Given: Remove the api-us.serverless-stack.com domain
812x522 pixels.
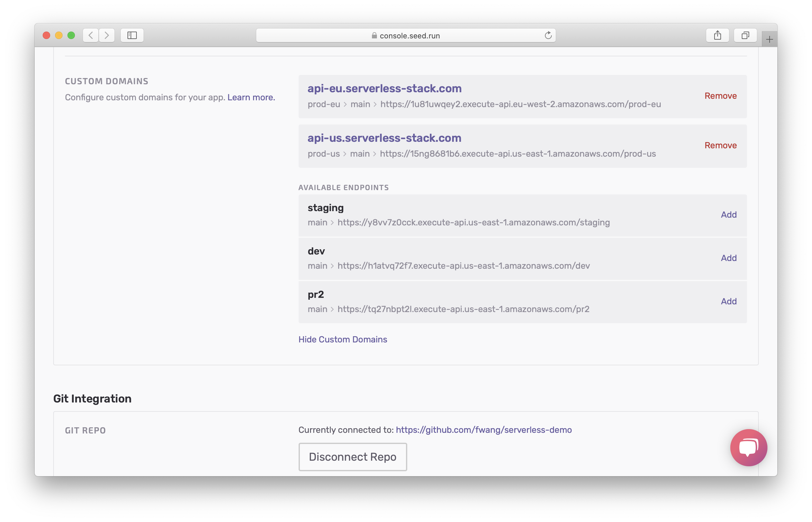Looking at the screenshot, I should [x=720, y=146].
